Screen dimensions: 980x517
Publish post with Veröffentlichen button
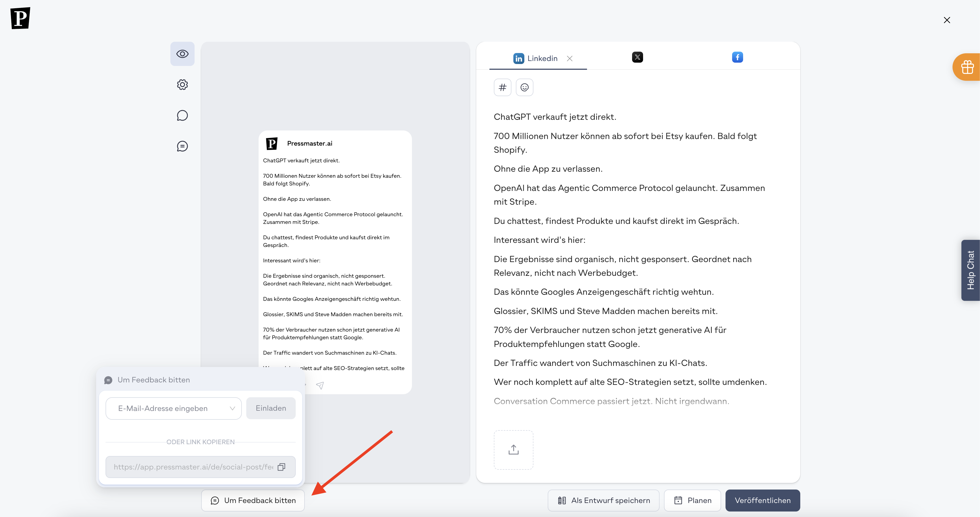762,500
